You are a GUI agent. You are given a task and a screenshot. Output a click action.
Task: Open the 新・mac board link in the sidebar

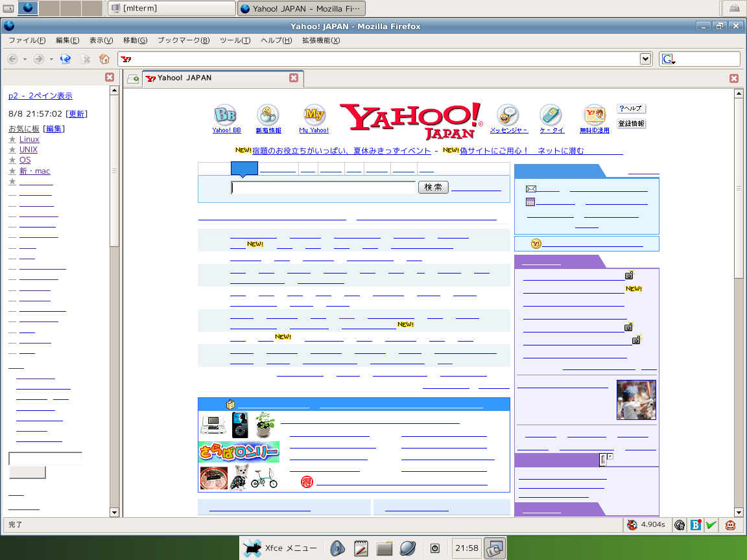(x=34, y=171)
